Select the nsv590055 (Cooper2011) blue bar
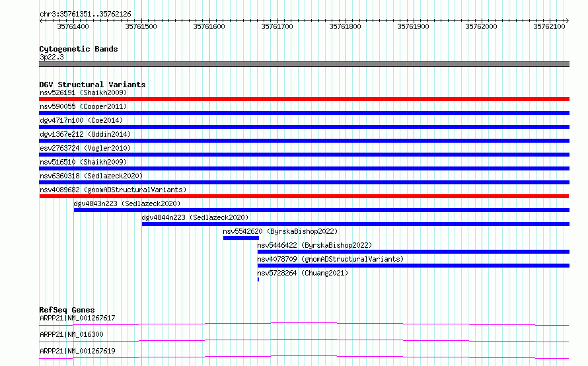Screen dimensions: 588x366 tap(304, 113)
